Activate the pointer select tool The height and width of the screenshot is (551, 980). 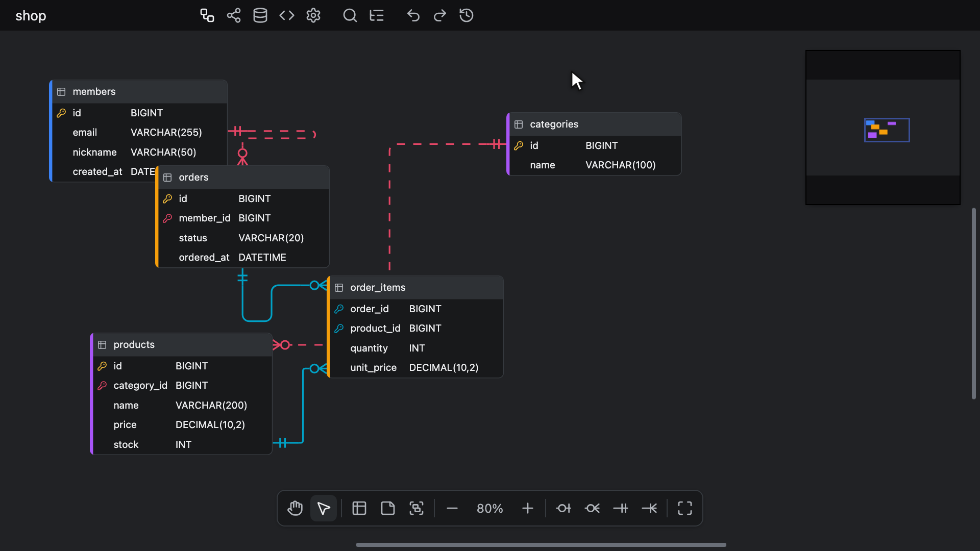pos(324,508)
